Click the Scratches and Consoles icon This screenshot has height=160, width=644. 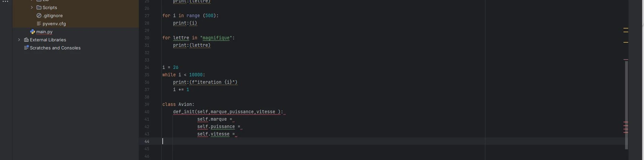[x=26, y=48]
